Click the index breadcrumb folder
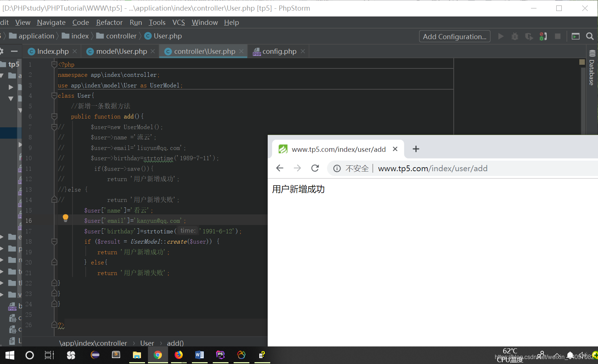This screenshot has width=598, height=364. [x=75, y=36]
